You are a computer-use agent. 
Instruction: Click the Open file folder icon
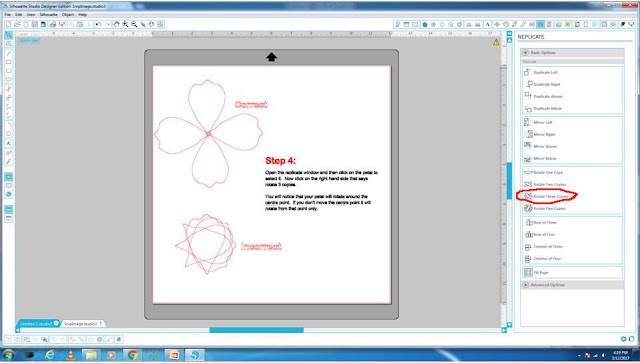pos(17,24)
